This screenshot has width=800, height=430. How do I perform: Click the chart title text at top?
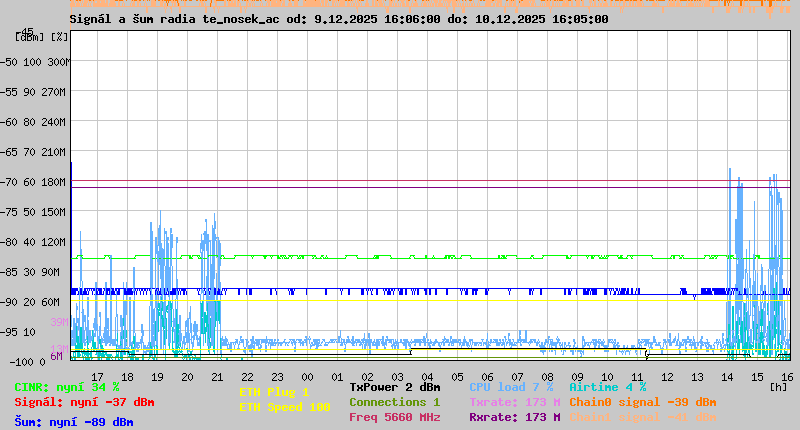click(338, 19)
